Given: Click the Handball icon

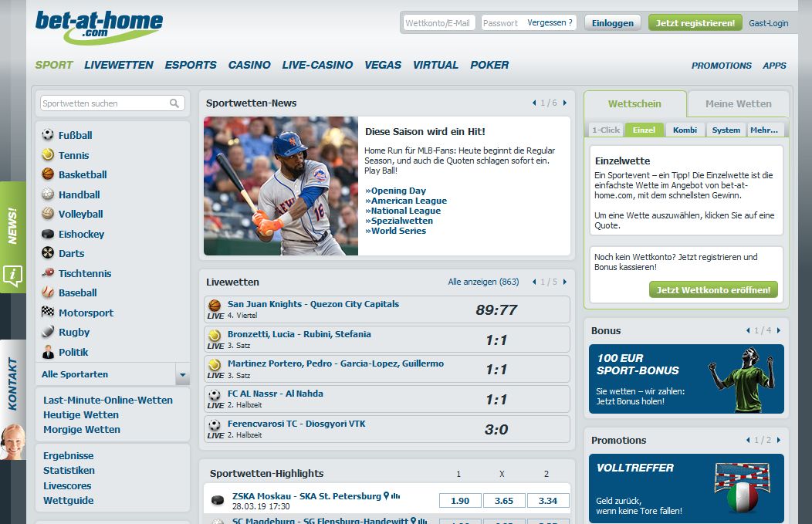Looking at the screenshot, I should pos(48,194).
